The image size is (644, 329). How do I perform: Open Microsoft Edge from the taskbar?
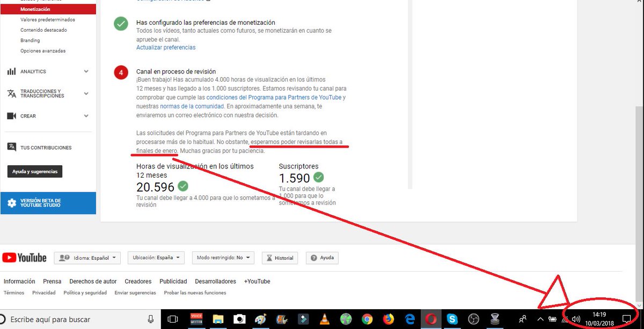(409, 320)
